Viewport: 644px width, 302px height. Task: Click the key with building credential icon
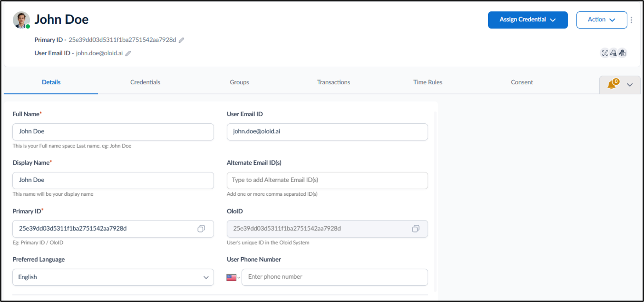pos(613,53)
